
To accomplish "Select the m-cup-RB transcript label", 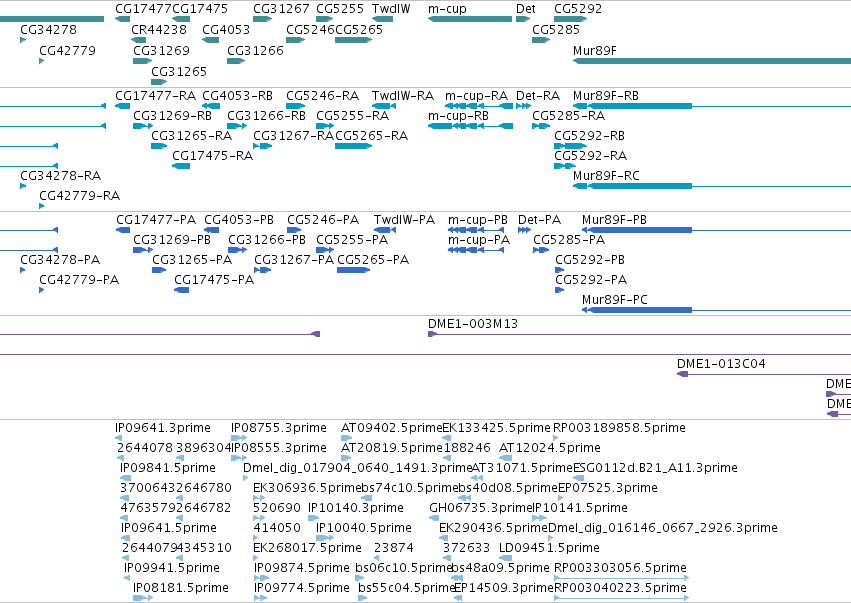I will click(458, 116).
